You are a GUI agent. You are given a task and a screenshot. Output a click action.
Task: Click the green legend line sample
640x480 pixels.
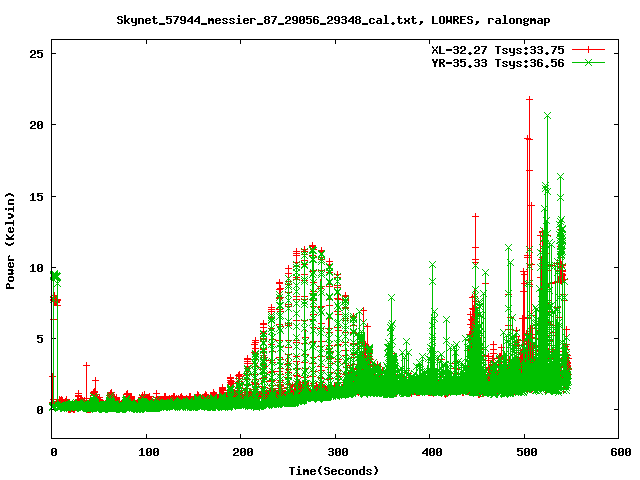click(x=588, y=62)
